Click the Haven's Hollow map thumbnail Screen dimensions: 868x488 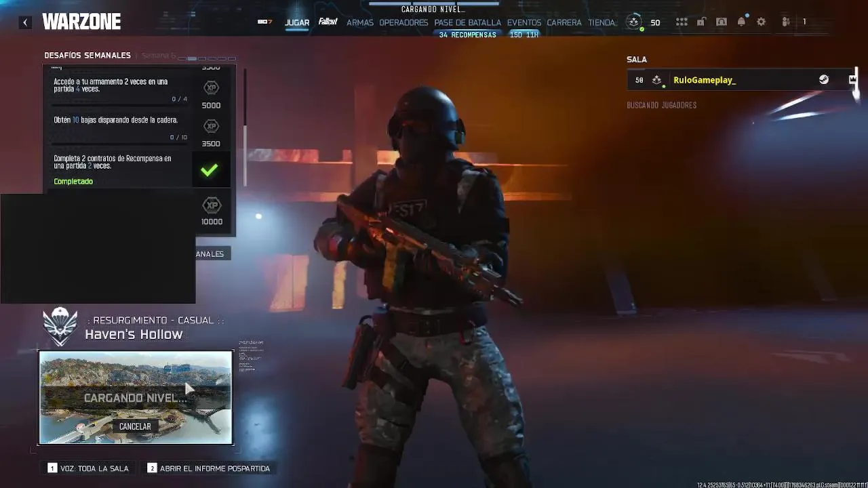[x=136, y=397]
